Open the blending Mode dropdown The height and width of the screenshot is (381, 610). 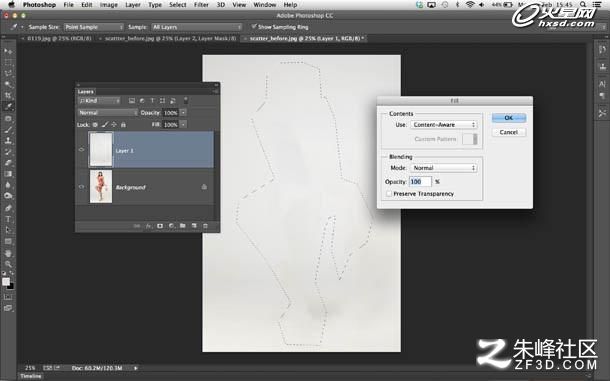tap(443, 168)
